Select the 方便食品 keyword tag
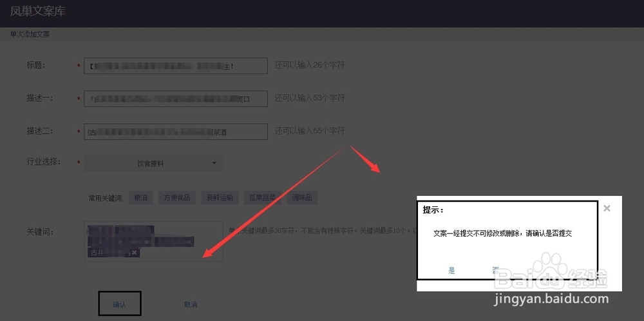 tap(177, 198)
